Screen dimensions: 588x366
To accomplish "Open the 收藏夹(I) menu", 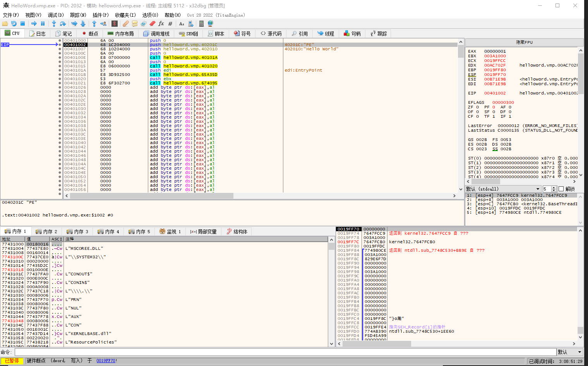I will click(125, 15).
